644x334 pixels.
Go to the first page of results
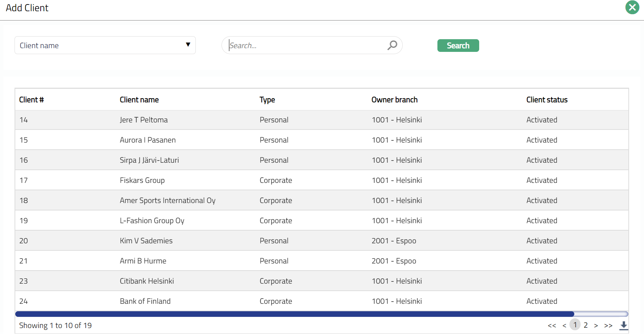tap(552, 325)
